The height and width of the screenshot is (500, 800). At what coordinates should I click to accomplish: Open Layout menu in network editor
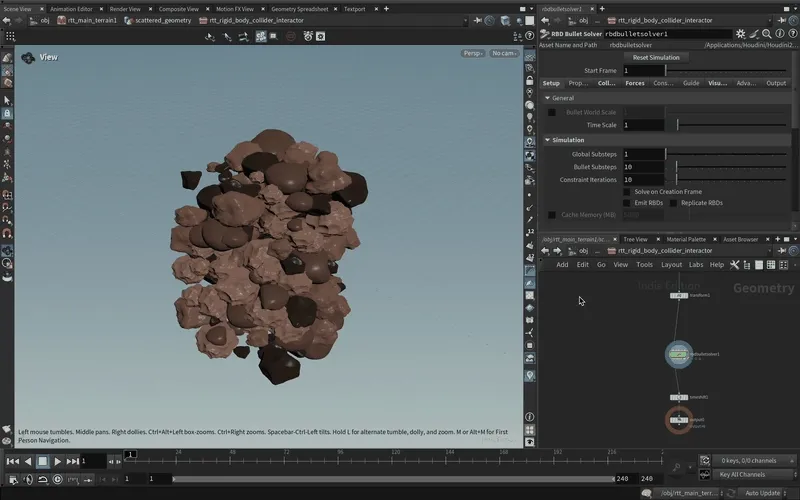click(x=671, y=265)
